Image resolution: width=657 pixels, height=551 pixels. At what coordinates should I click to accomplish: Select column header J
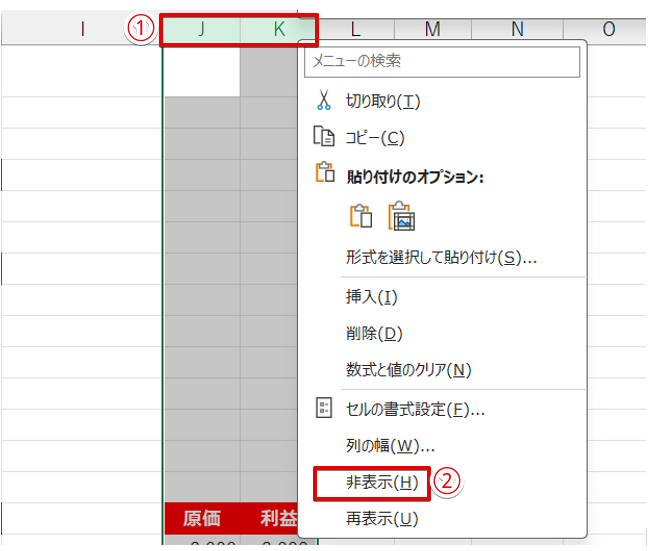click(202, 29)
